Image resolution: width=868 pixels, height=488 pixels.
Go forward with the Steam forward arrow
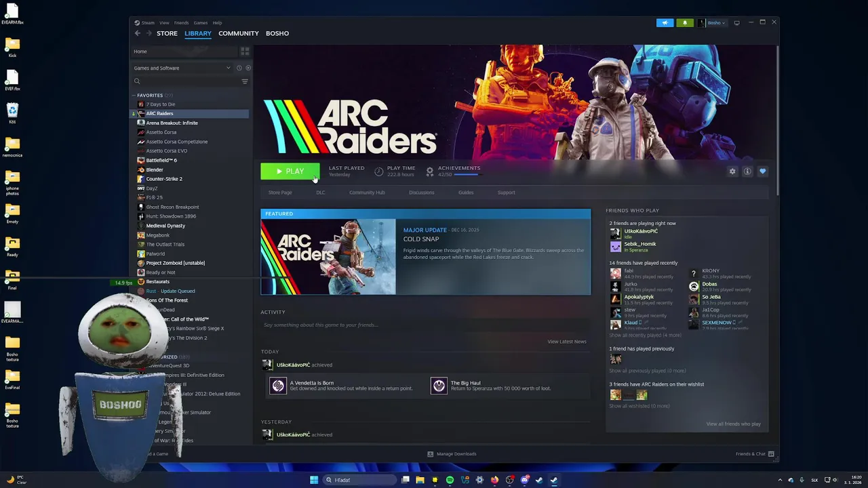148,33
